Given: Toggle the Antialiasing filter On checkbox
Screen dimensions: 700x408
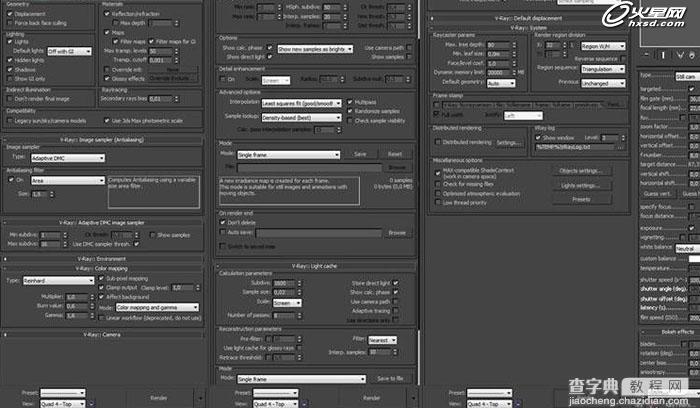Looking at the screenshot, I should click(11, 180).
